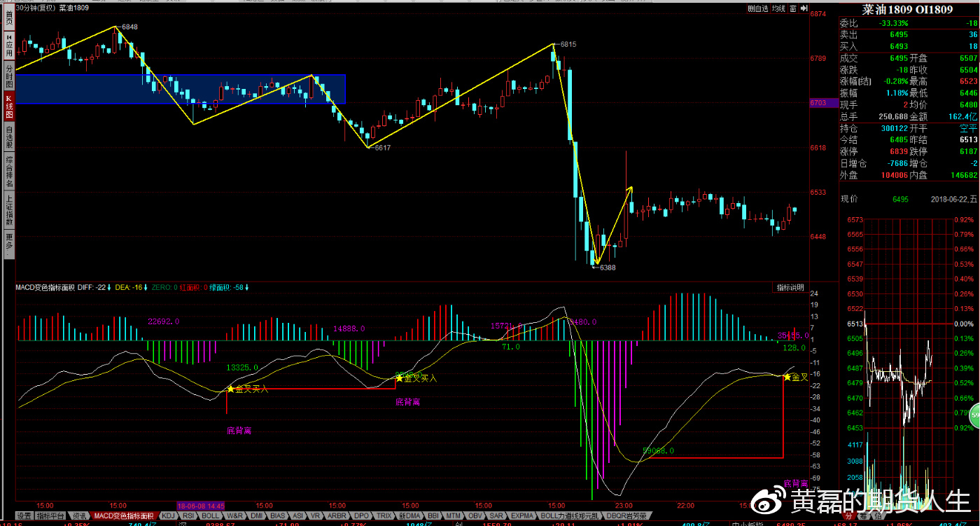Viewport: 980px width, 526px height.
Task: Click the 删自选 button
Action: pyautogui.click(x=757, y=8)
